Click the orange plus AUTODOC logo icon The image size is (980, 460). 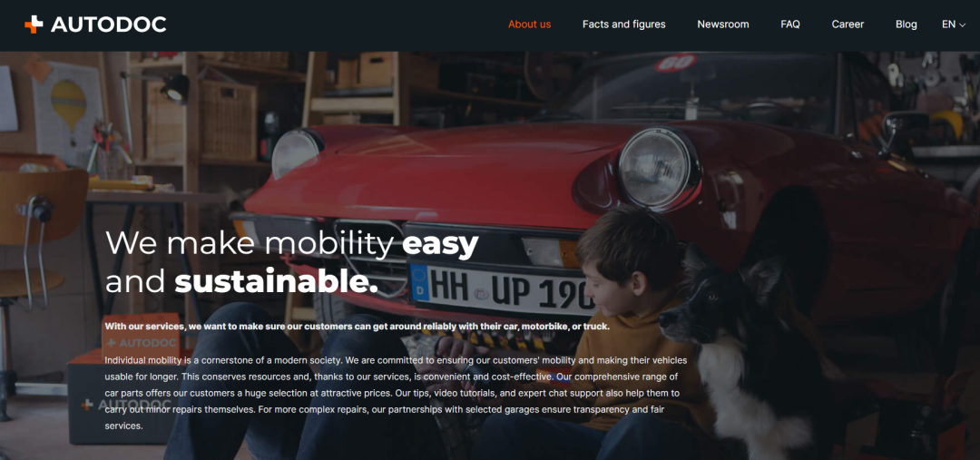click(34, 24)
